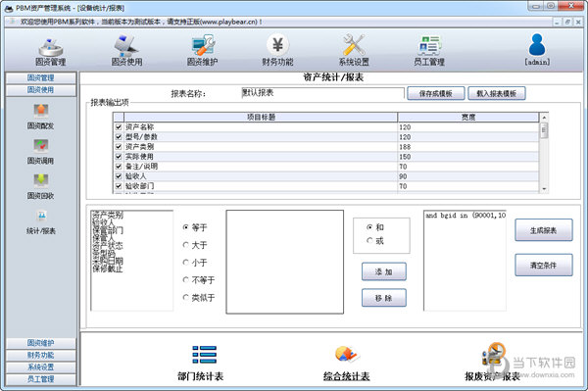Open the 报废资产报表 icon
Image resolution: width=588 pixels, height=391 pixels.
pyautogui.click(x=494, y=355)
